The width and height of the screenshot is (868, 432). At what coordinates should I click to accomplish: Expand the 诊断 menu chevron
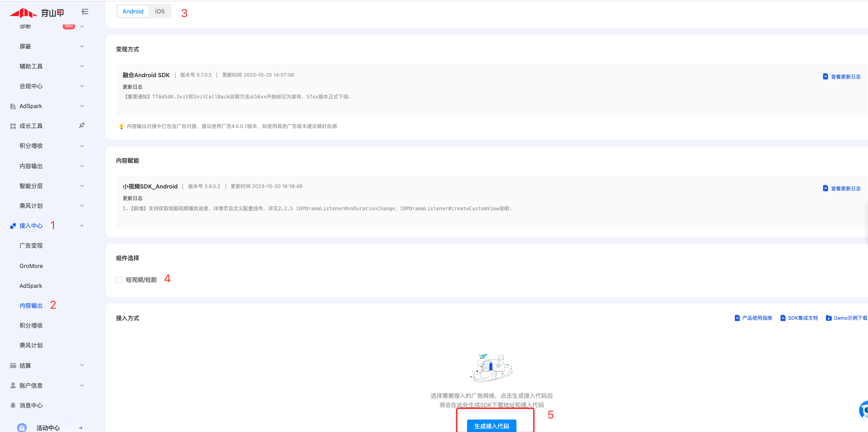click(82, 26)
